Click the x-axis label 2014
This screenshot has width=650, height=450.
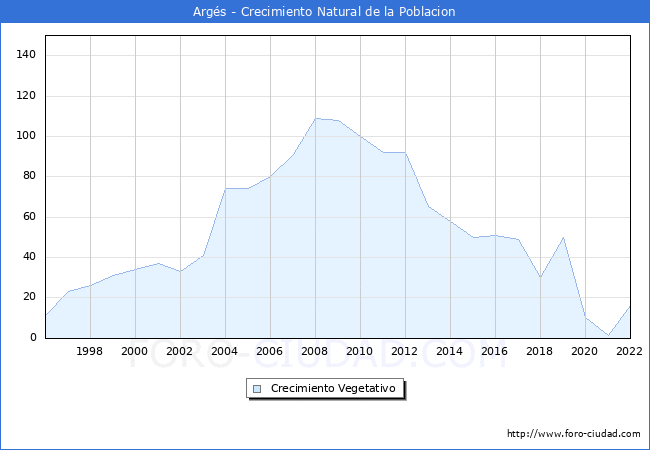(x=449, y=351)
